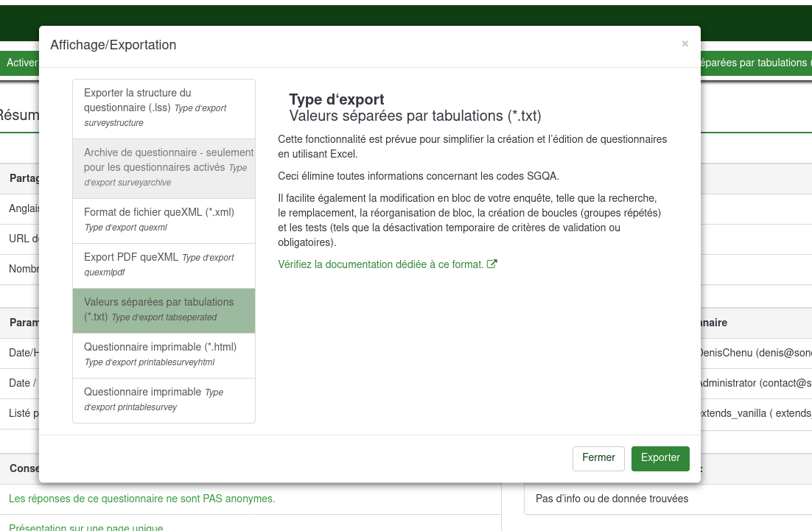Click the green Exporter button
812x531 pixels.
[x=660, y=458]
